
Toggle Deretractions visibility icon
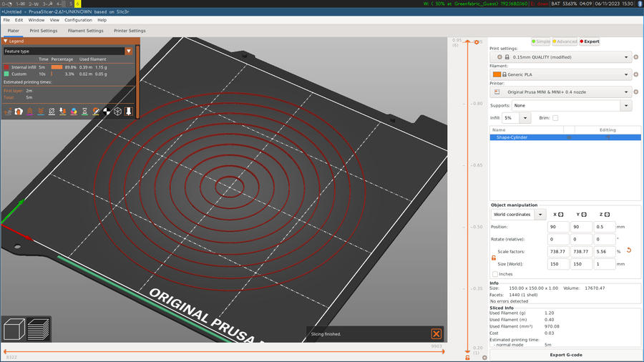tap(41, 111)
